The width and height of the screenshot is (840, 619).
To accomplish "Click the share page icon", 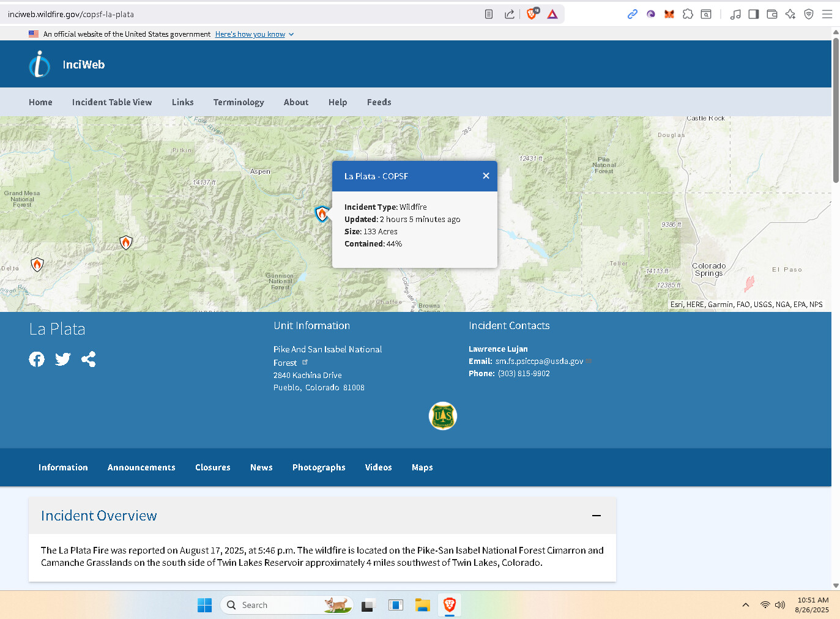I will pos(509,14).
